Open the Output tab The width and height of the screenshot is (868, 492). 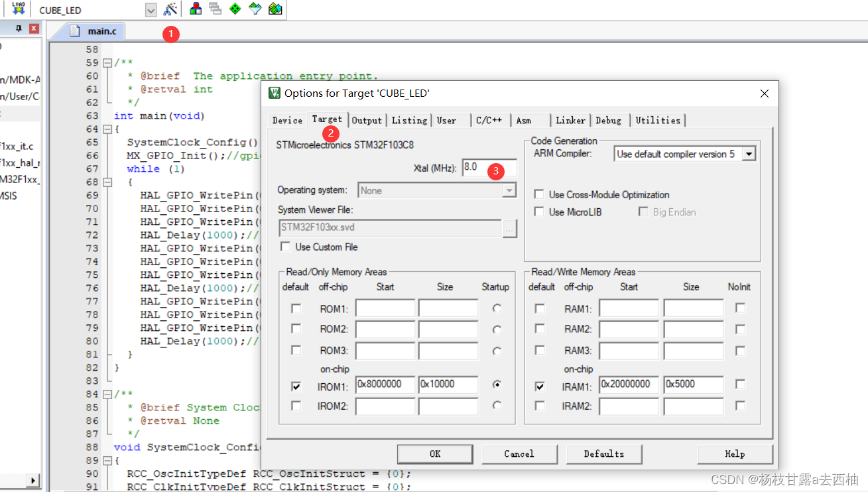(367, 120)
